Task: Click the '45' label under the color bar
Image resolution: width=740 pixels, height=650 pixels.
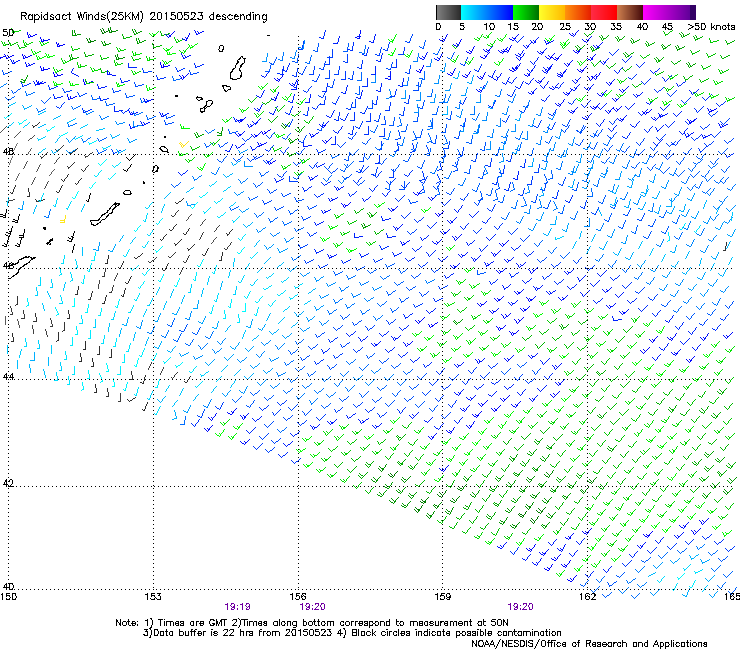Action: pyautogui.click(x=667, y=27)
